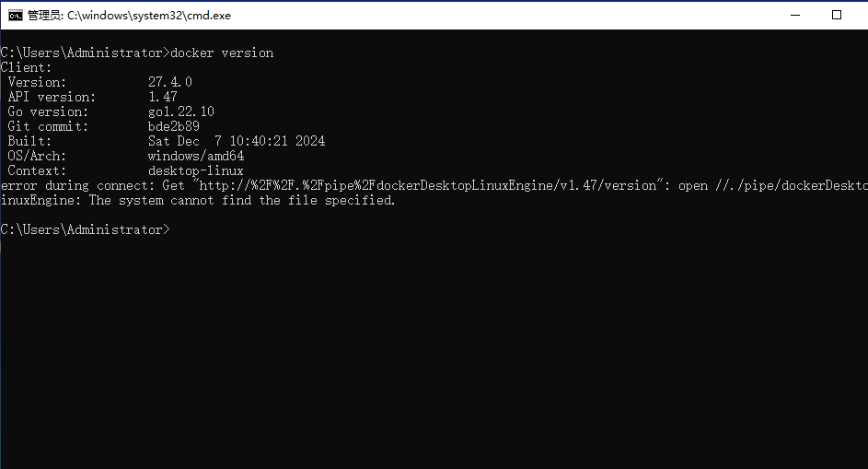Click the 'error during connect' text
Viewport: 868px width, 469px height.
click(72, 185)
